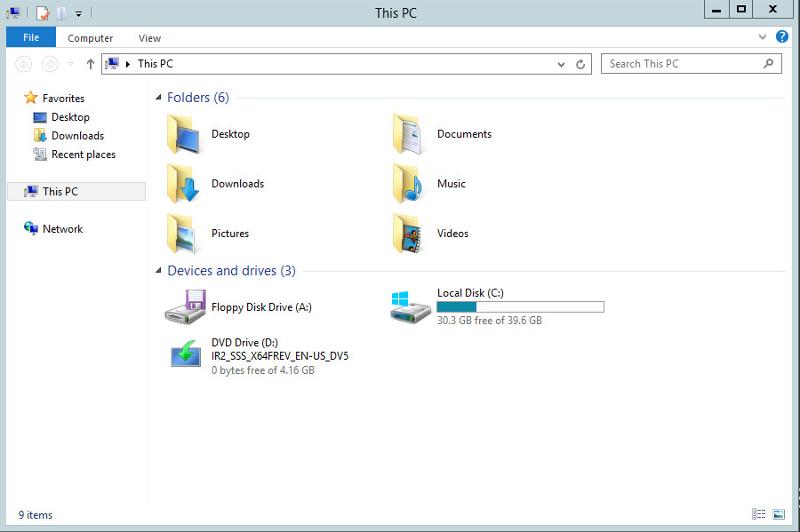Open Local Disk (C:) drive icon

click(411, 307)
